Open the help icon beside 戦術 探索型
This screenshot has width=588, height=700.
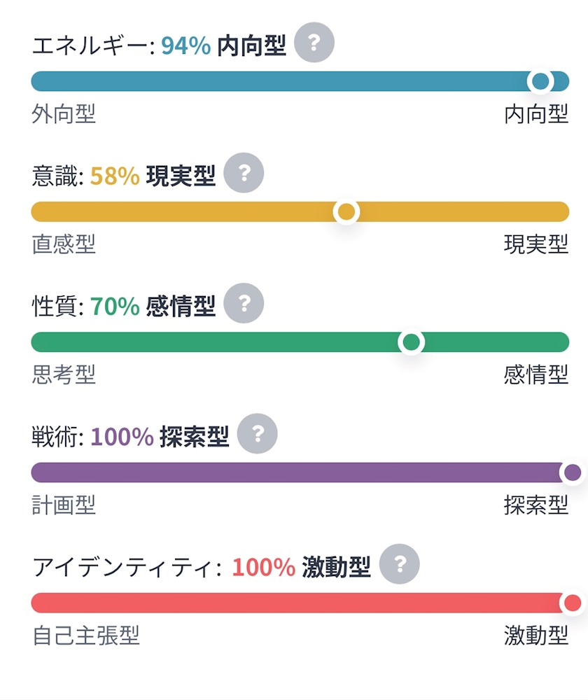(257, 433)
